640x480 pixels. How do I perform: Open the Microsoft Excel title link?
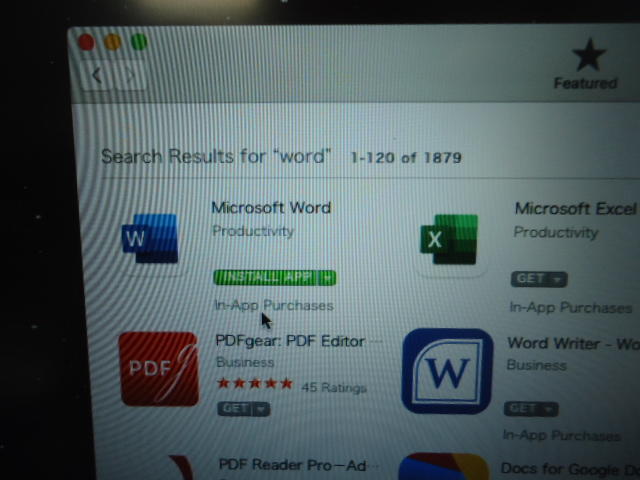click(576, 209)
